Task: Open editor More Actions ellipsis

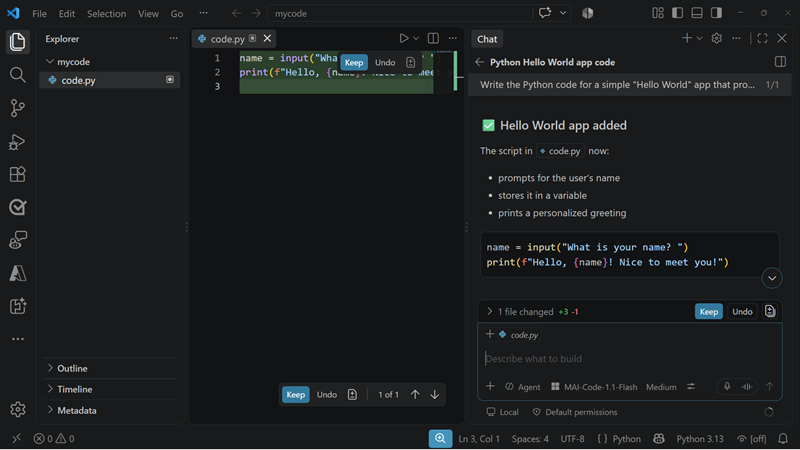Action: click(x=453, y=38)
